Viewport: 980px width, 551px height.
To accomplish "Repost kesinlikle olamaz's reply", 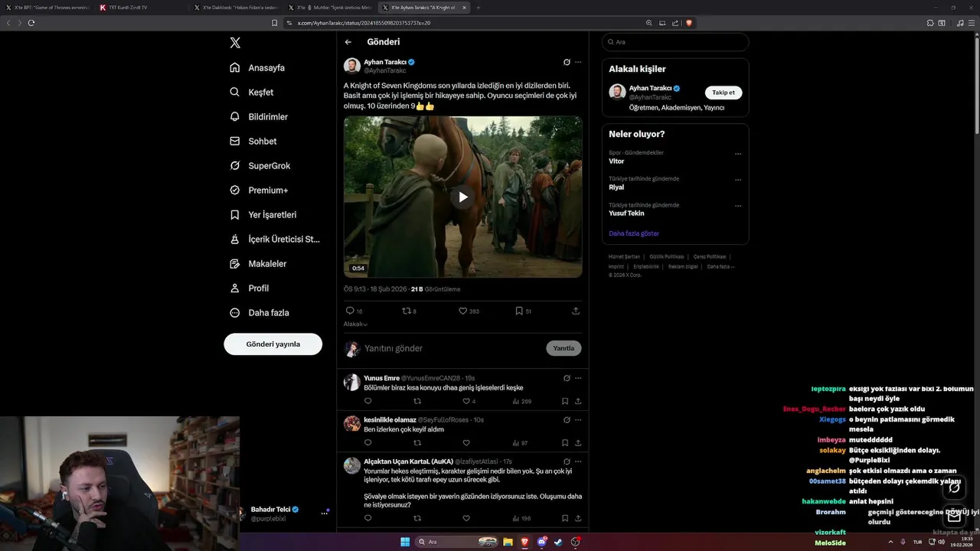I will pyautogui.click(x=417, y=442).
